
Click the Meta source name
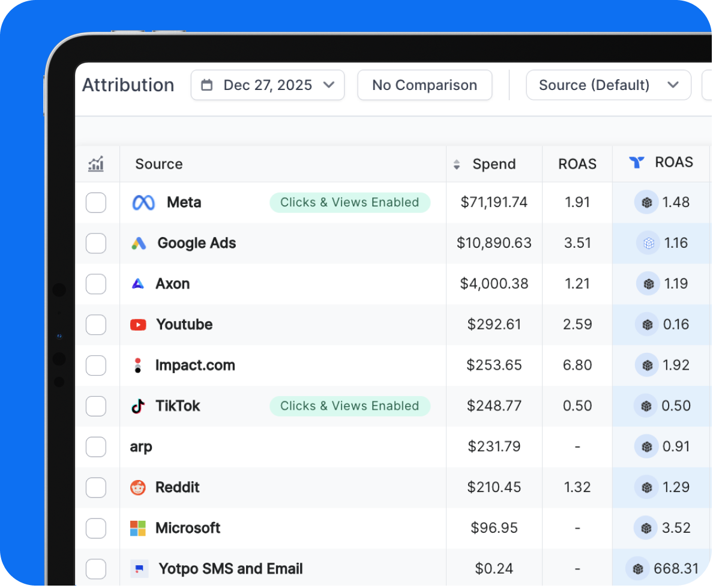click(184, 203)
